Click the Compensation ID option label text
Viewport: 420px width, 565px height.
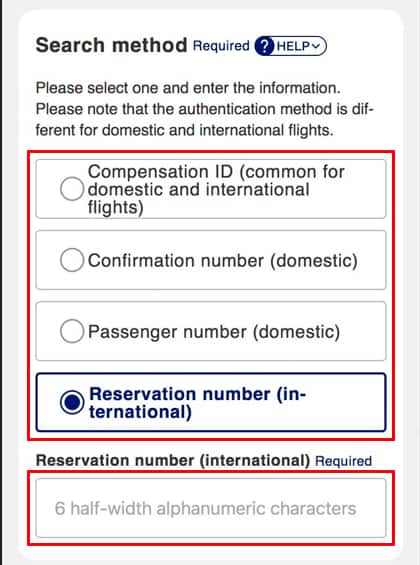pos(216,190)
